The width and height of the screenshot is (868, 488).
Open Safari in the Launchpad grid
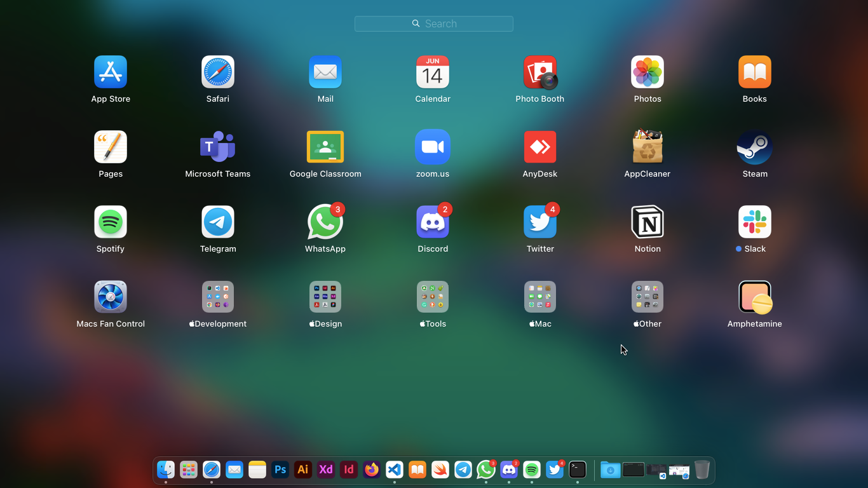click(x=218, y=72)
